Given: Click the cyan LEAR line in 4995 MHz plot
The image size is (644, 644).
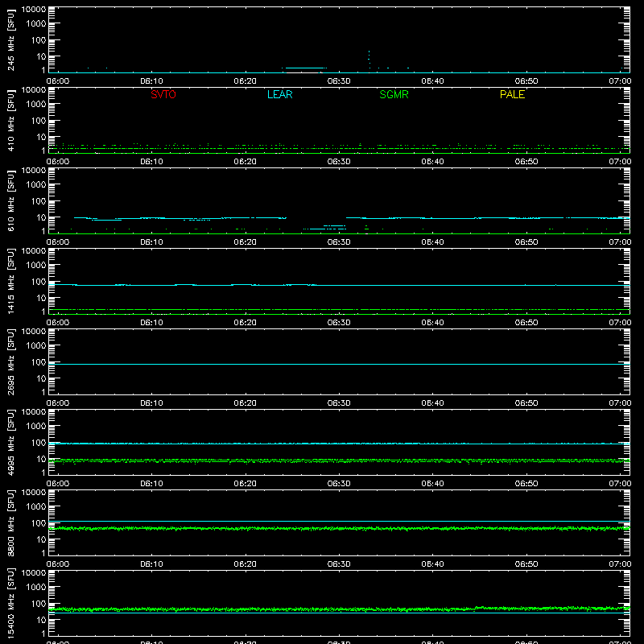Looking at the screenshot, I should click(339, 444).
